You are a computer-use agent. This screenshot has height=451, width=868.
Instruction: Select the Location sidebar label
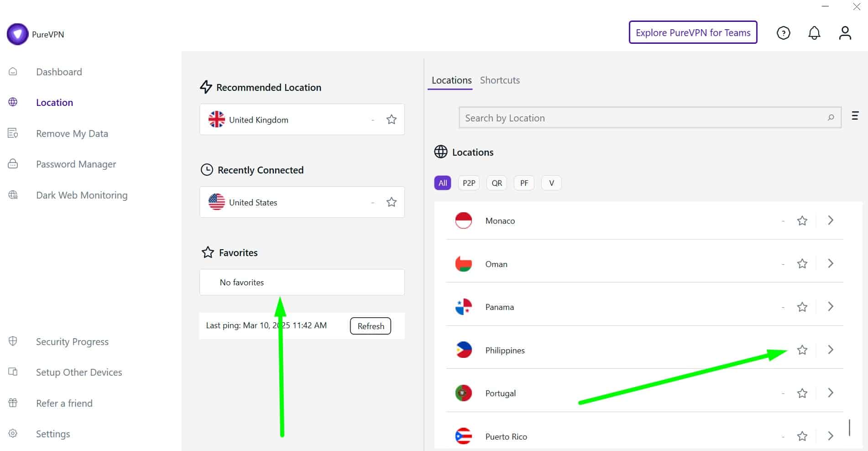tap(54, 102)
